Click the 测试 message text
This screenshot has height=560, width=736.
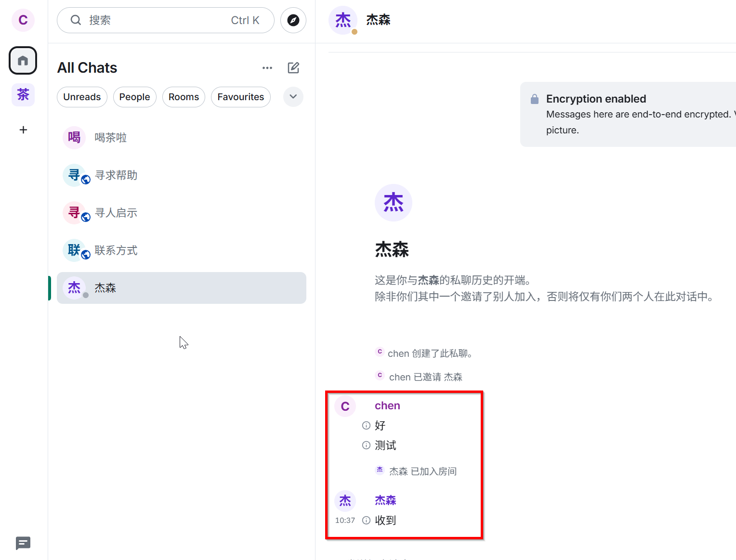(385, 445)
